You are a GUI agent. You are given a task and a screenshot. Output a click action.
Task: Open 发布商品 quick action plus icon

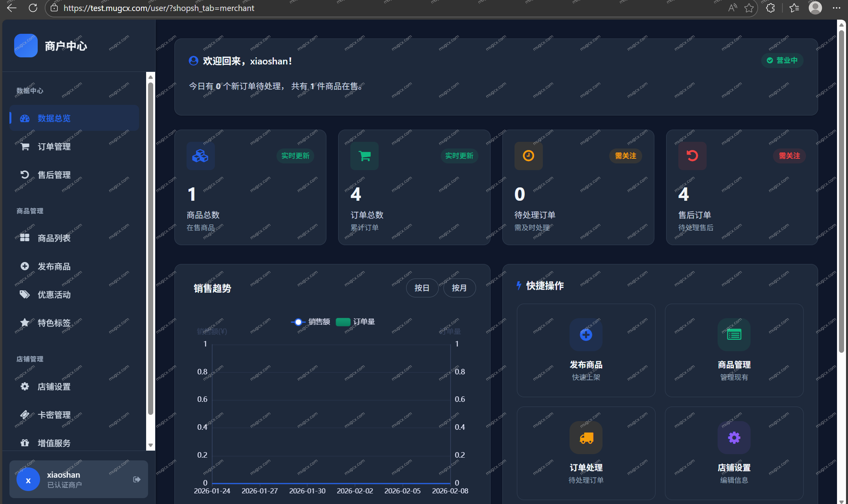586,335
